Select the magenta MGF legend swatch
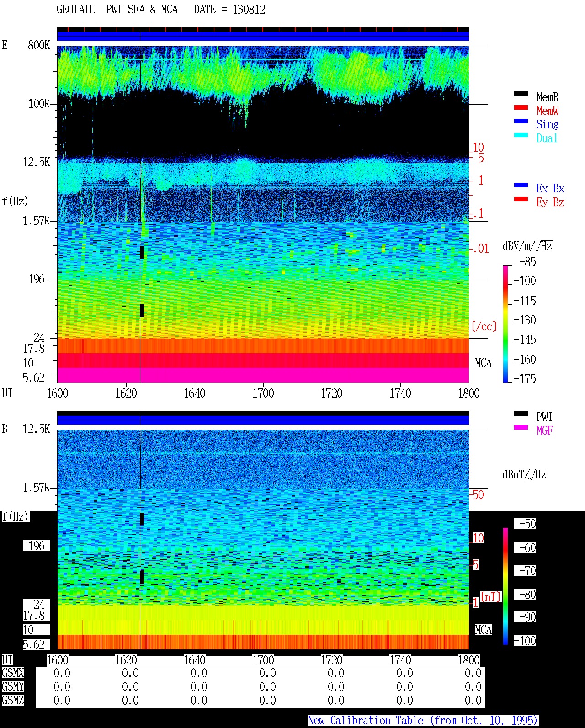The image size is (585, 728). click(521, 427)
